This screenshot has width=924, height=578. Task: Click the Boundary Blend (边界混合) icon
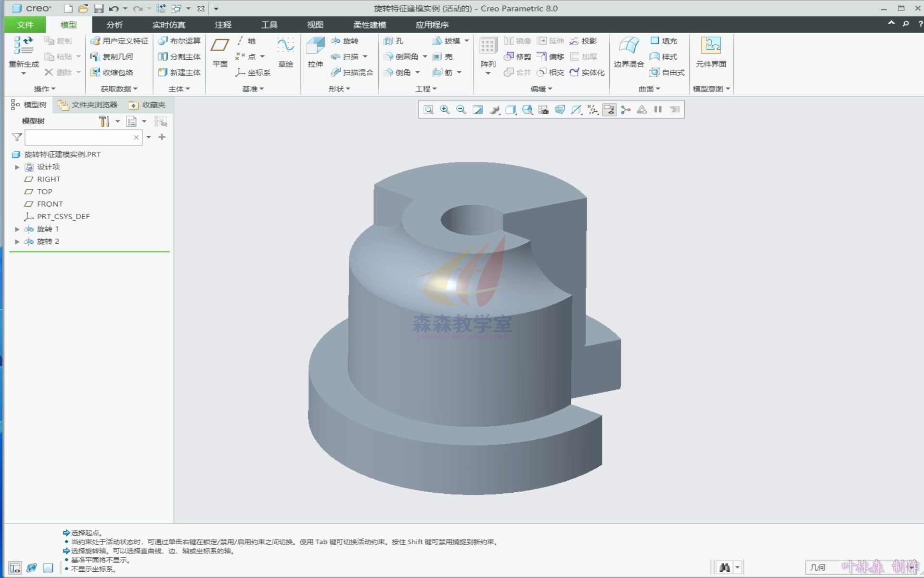(629, 47)
